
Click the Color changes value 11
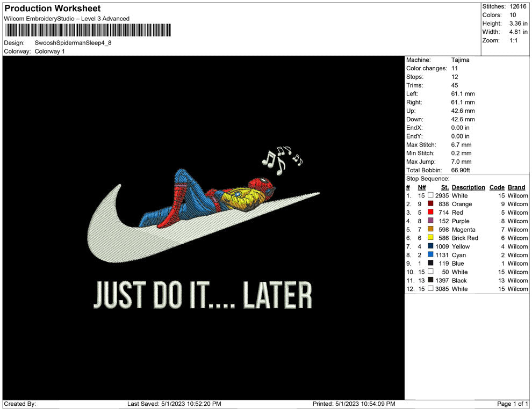click(455, 68)
